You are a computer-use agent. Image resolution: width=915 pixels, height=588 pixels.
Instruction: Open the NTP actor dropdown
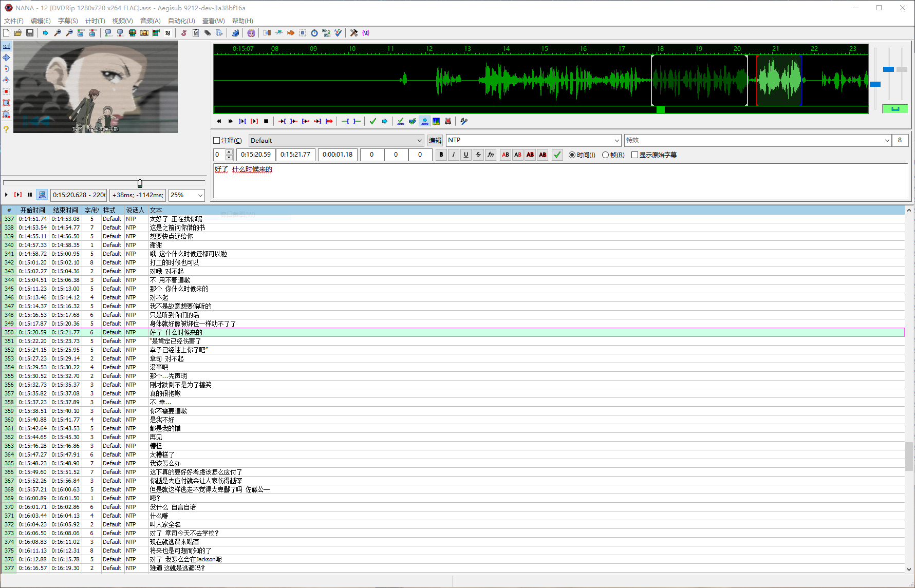coord(534,140)
